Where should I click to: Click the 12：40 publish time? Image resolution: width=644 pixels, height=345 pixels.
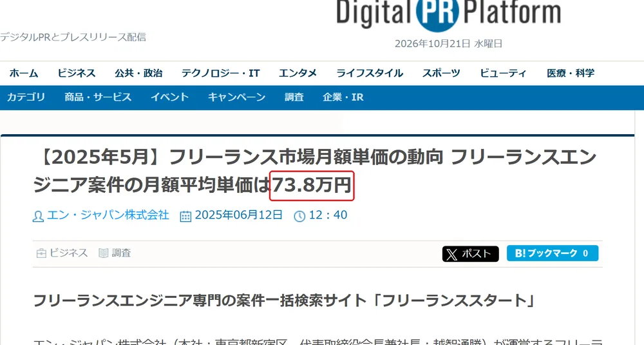point(328,215)
